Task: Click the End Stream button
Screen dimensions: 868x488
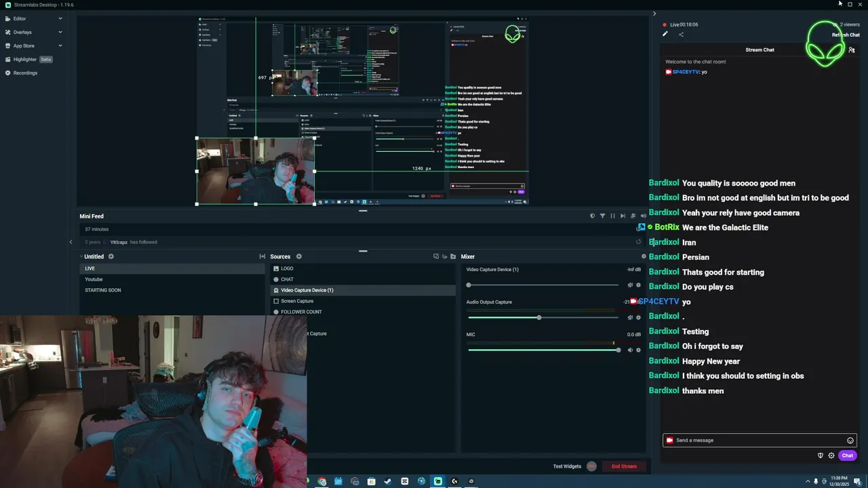Action: pyautogui.click(x=624, y=466)
